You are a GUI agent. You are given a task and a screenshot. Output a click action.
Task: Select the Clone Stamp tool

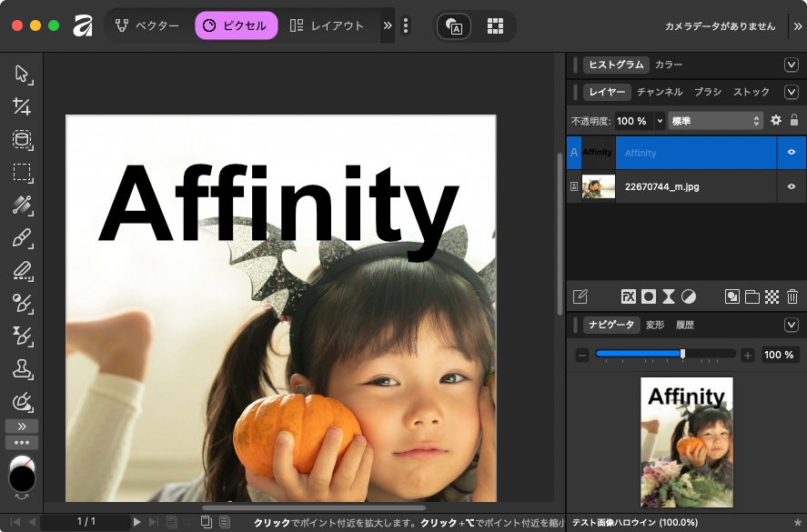pyautogui.click(x=22, y=368)
